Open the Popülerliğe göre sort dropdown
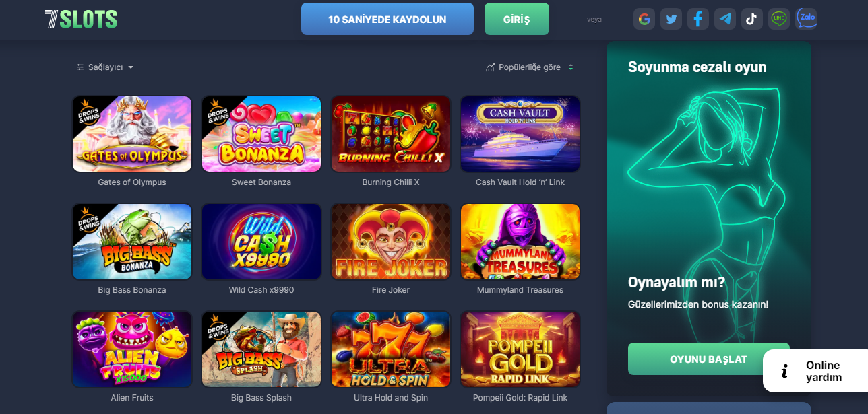 click(x=530, y=67)
